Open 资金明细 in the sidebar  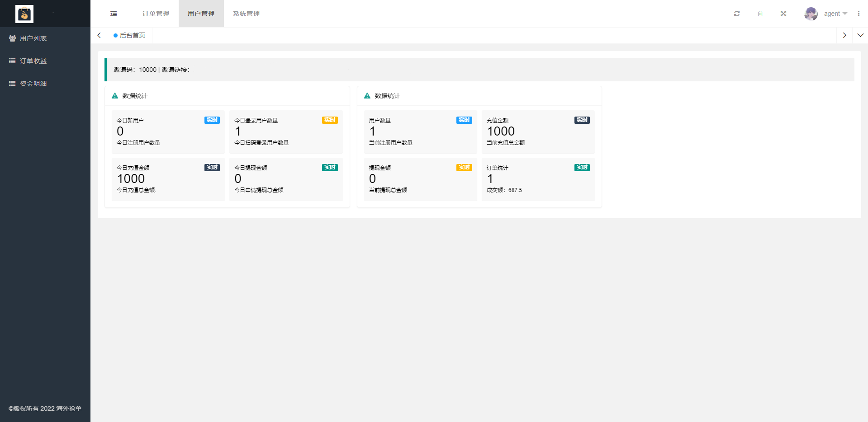point(33,84)
